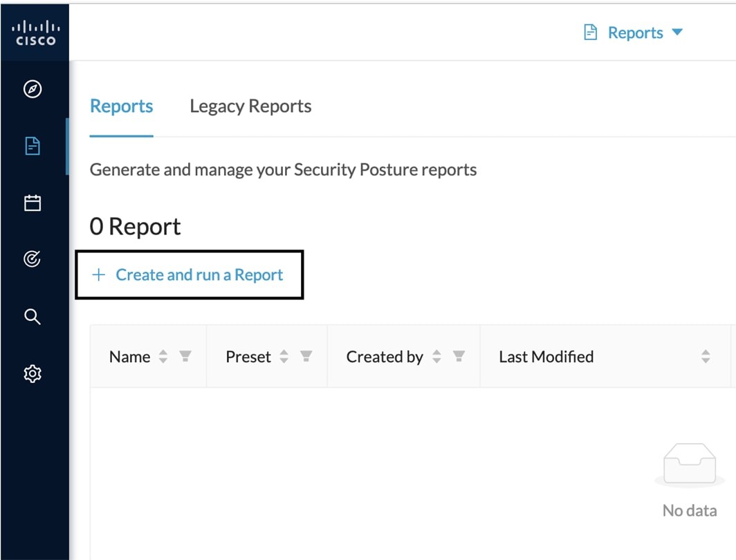Viewport: 736px width, 560px height.
Task: Toggle sort order on Preset column
Action: (284, 356)
